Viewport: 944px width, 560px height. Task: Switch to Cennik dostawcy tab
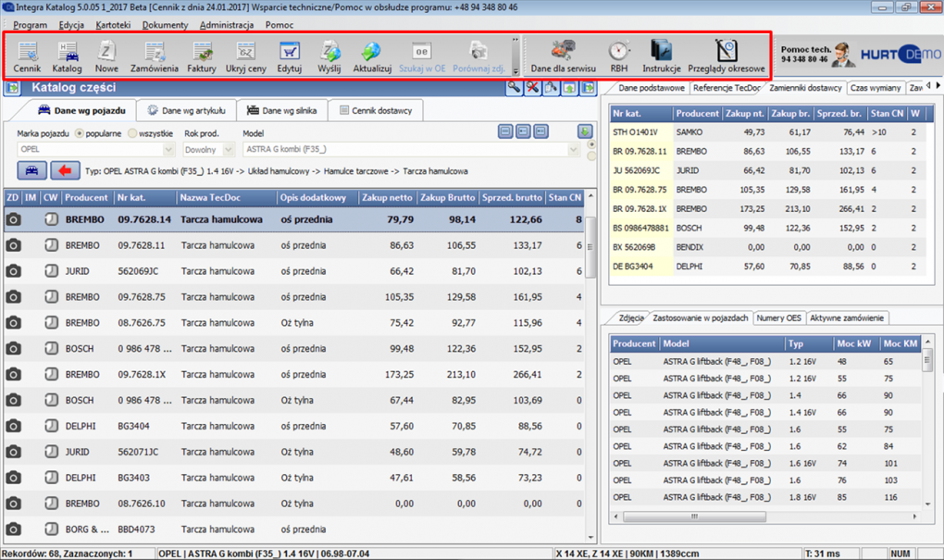pyautogui.click(x=376, y=111)
